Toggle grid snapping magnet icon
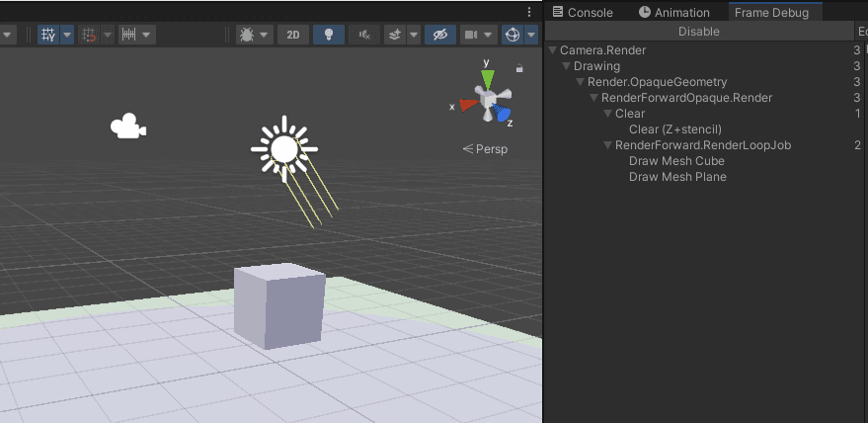The image size is (868, 423). [x=89, y=35]
